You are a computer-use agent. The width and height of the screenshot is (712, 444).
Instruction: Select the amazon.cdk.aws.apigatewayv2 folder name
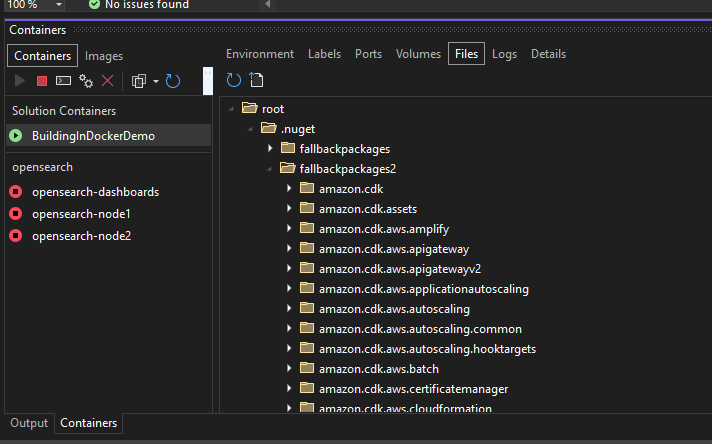400,269
